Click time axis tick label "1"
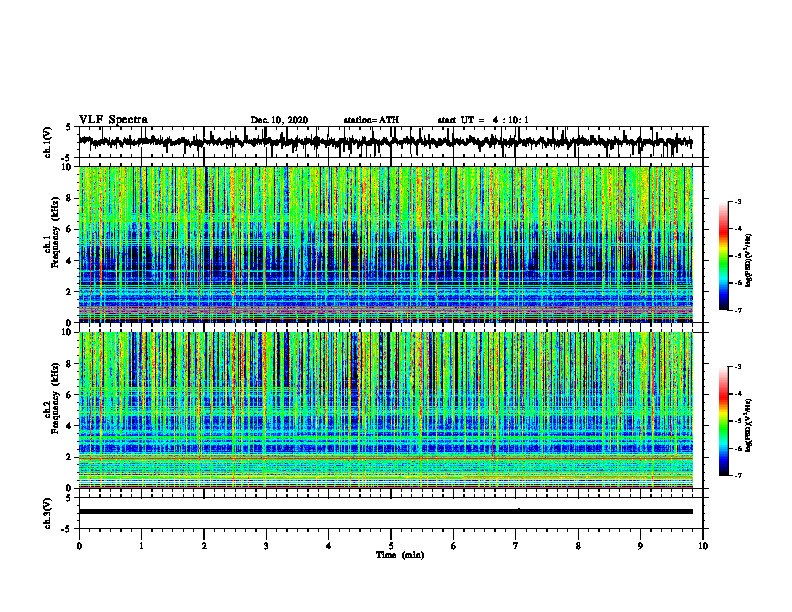792x612 pixels. point(141,546)
